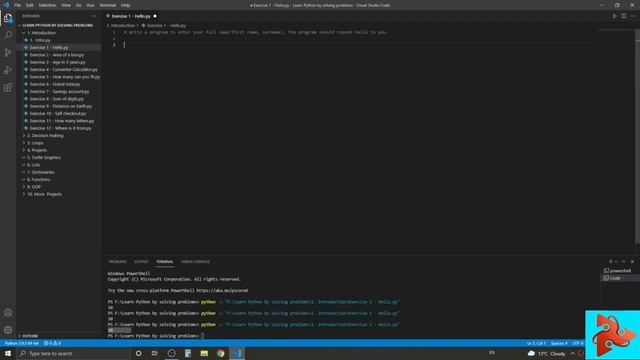
Task: Open Exercise 4 - Converter Calculator.py
Action: click(x=64, y=69)
